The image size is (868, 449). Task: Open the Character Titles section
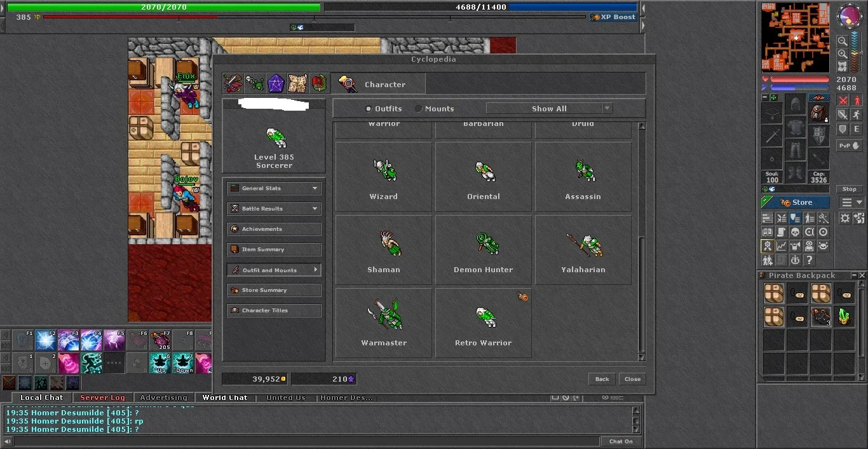click(274, 310)
